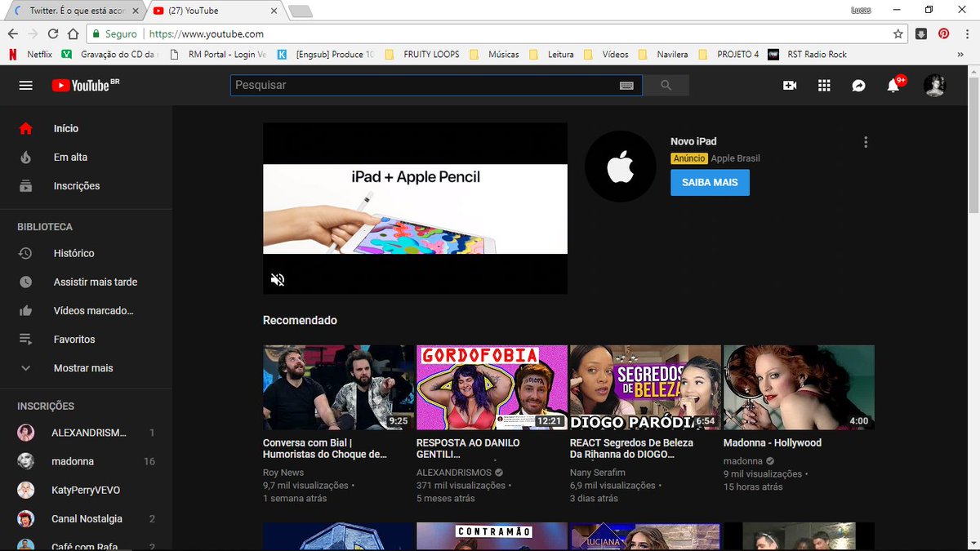
Task: Open madonna subscription in sidebar
Action: click(86, 461)
